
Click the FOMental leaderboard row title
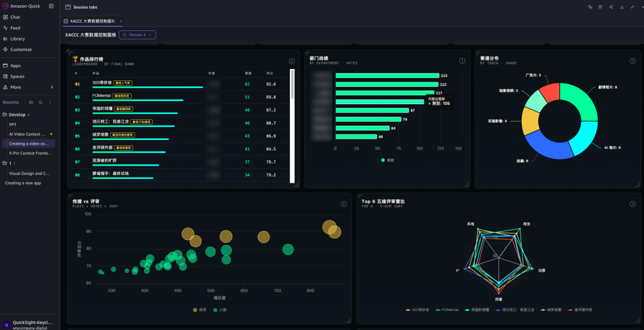[x=101, y=96]
